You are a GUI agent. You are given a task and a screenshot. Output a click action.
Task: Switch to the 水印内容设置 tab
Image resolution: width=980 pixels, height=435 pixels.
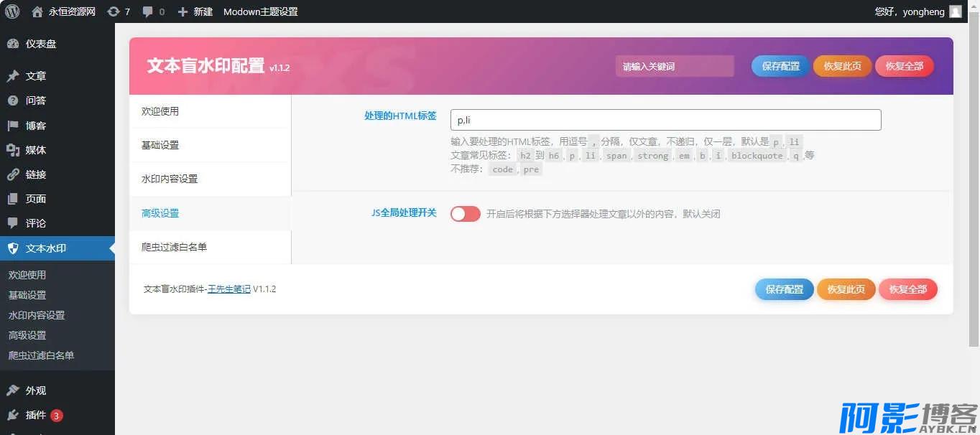point(170,179)
